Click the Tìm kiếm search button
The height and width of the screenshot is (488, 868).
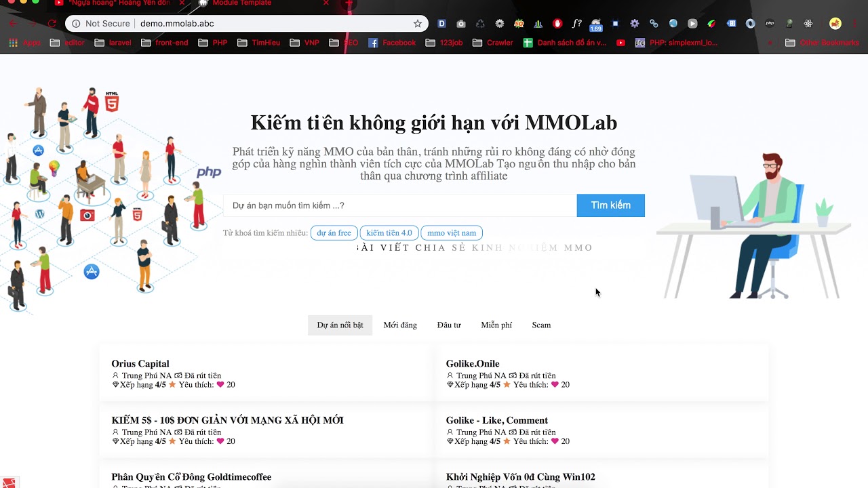610,205
